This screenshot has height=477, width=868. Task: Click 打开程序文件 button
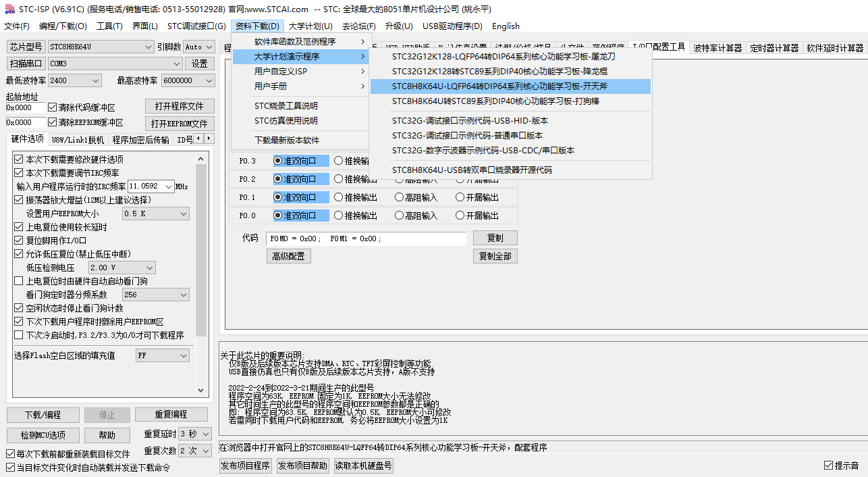[180, 107]
